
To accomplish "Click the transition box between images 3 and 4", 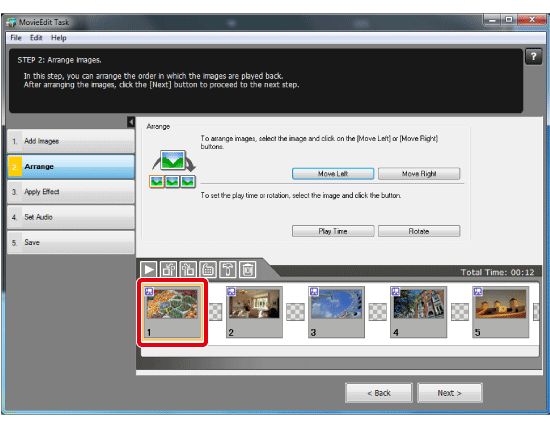I will tap(377, 312).
